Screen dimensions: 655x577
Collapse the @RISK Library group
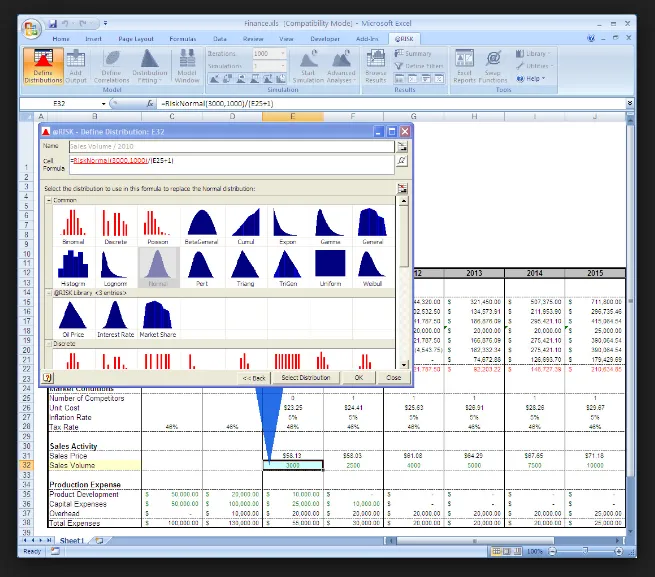pyautogui.click(x=49, y=293)
